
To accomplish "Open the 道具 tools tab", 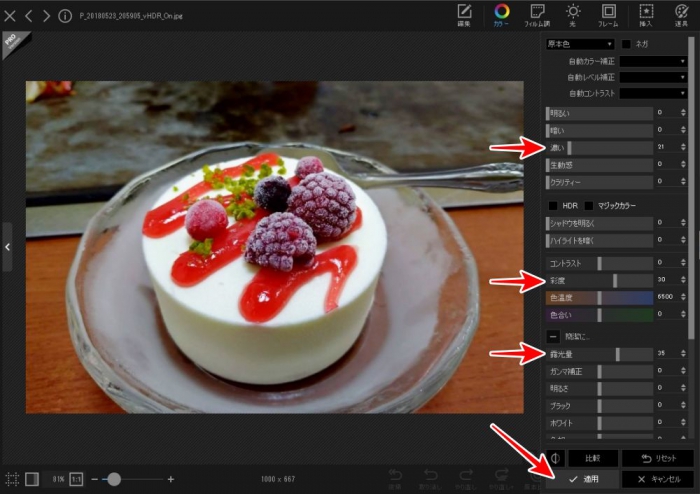I will pyautogui.click(x=681, y=15).
